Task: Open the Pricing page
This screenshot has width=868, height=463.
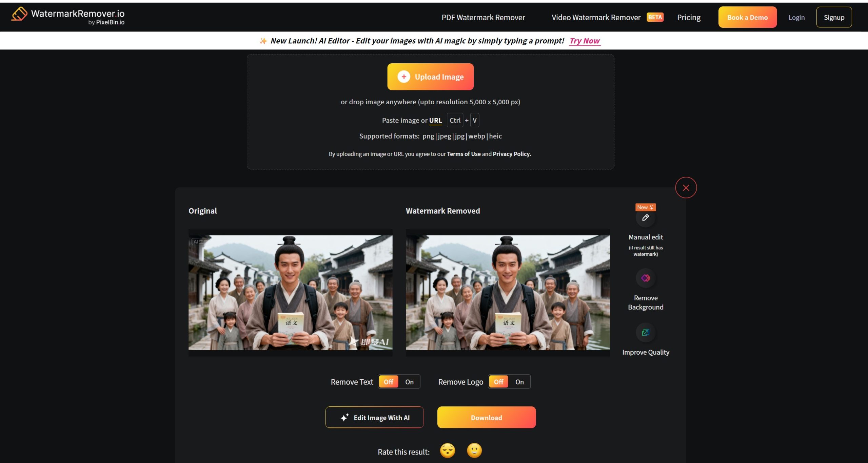Action: pyautogui.click(x=689, y=17)
